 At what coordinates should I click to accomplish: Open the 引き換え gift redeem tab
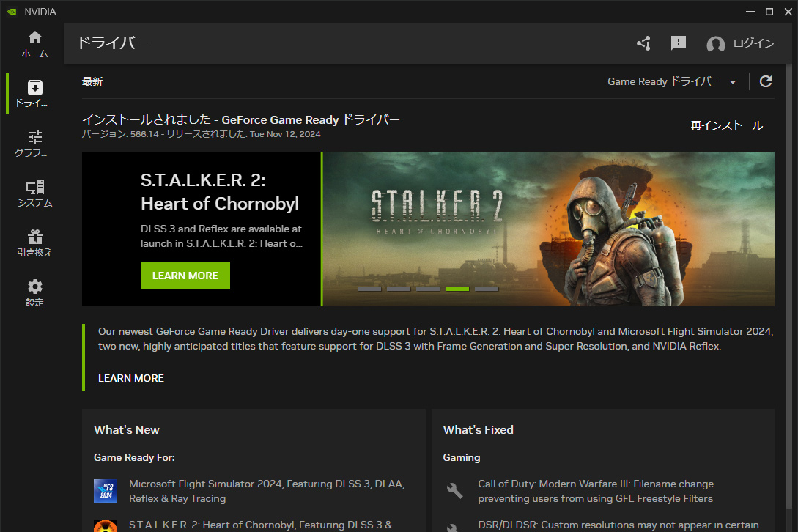(x=34, y=243)
